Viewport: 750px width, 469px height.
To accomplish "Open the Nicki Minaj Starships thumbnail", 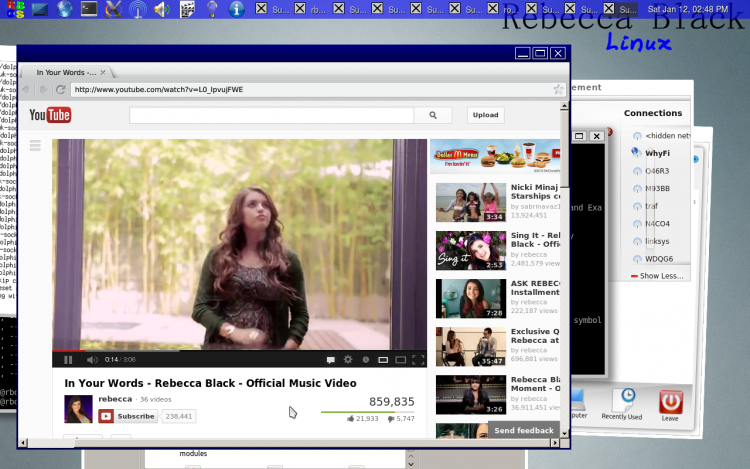I will tap(471, 202).
